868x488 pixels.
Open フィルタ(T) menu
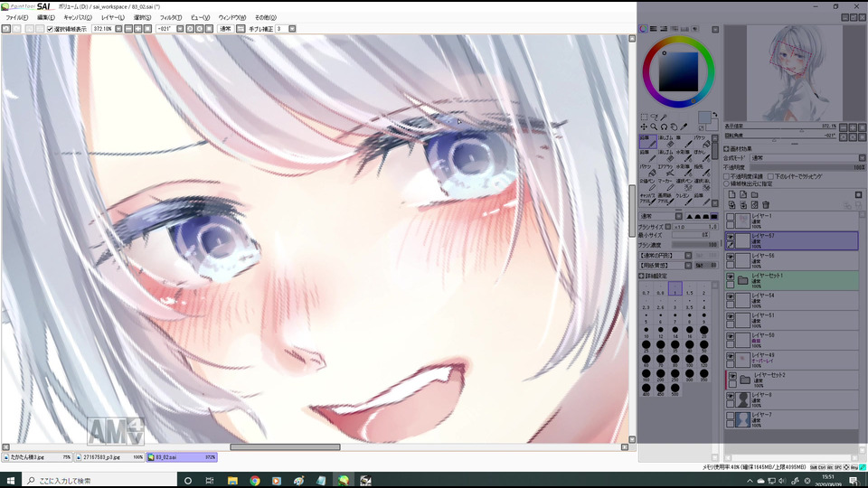[171, 18]
